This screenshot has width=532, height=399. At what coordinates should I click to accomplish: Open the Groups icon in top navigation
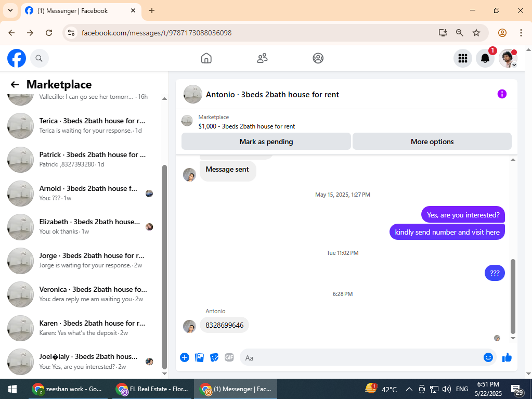[x=318, y=58]
